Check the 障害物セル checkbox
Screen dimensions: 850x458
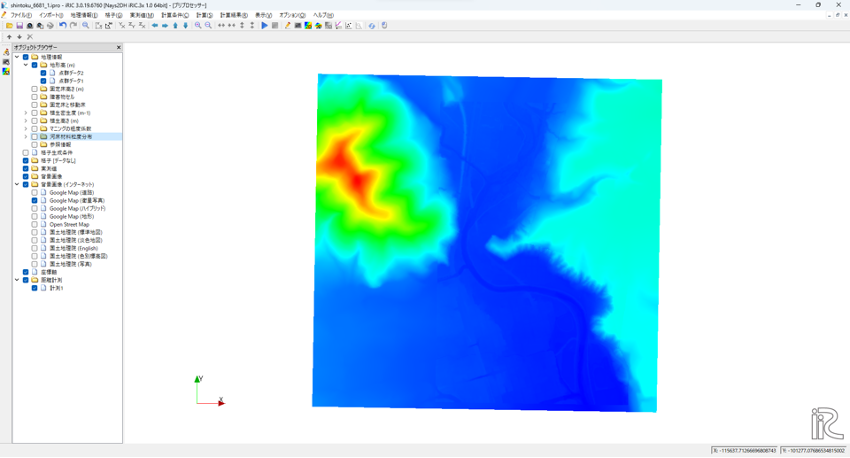(35, 97)
